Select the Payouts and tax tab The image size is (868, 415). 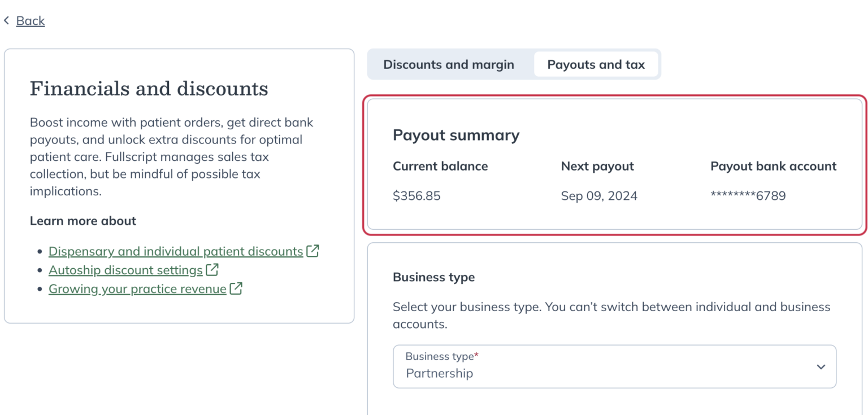click(596, 64)
